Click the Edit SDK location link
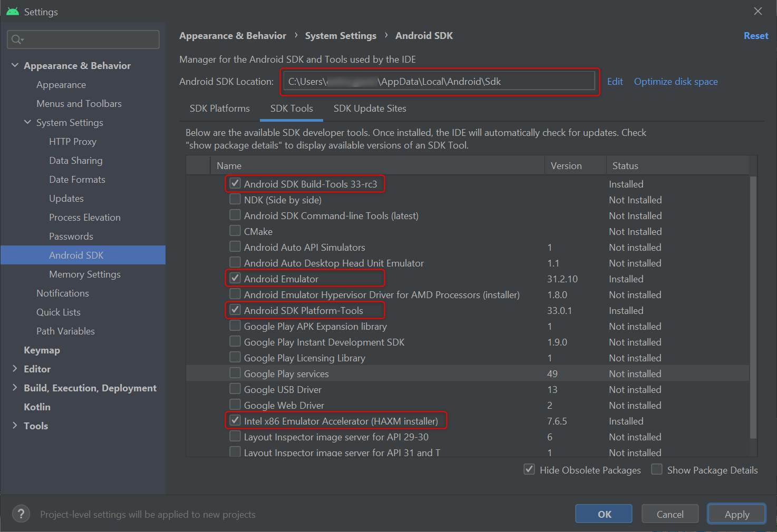The height and width of the screenshot is (532, 777). (615, 82)
